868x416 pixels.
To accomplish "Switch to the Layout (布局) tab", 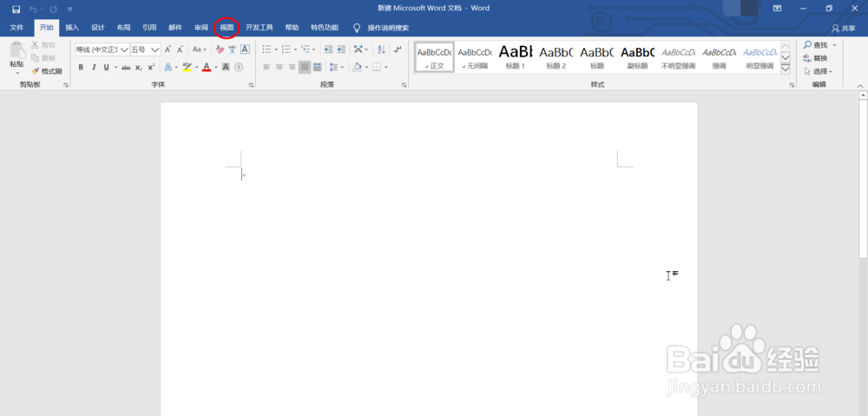I will (x=123, y=28).
